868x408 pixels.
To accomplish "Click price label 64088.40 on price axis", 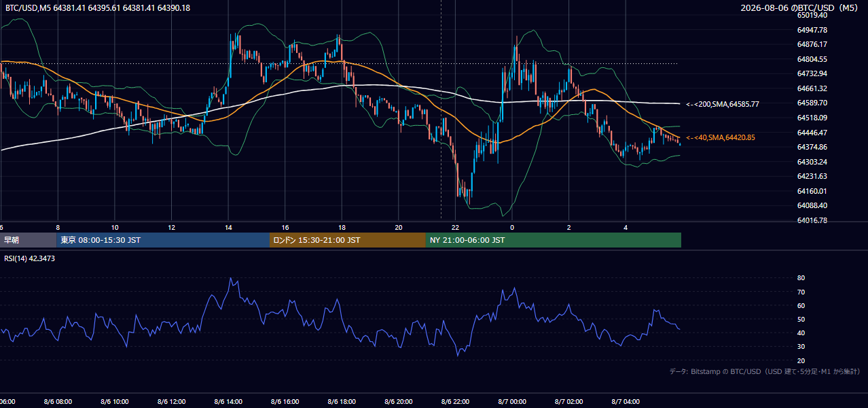I will point(812,205).
